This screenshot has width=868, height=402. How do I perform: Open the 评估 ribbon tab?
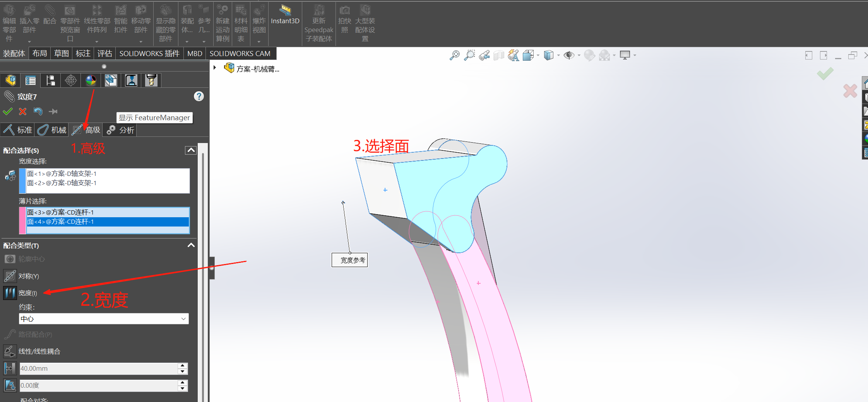point(104,53)
